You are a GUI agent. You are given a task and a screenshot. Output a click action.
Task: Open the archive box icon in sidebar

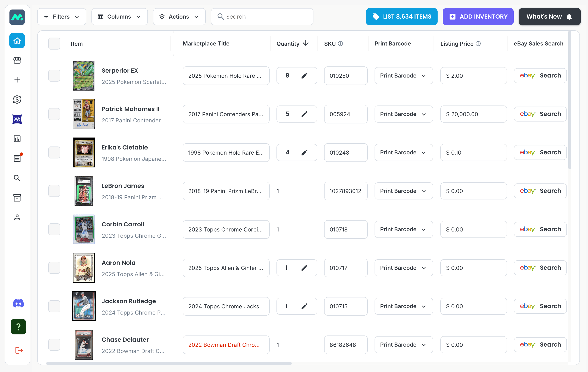click(17, 198)
